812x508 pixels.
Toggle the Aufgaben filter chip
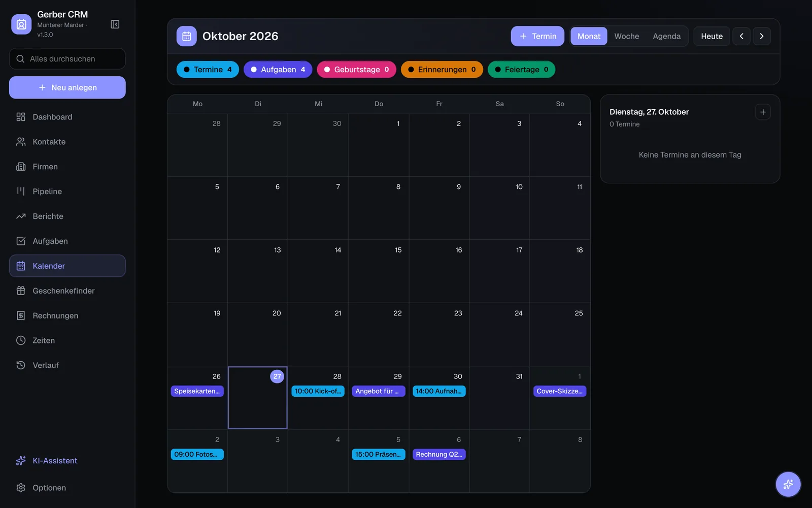pos(278,70)
